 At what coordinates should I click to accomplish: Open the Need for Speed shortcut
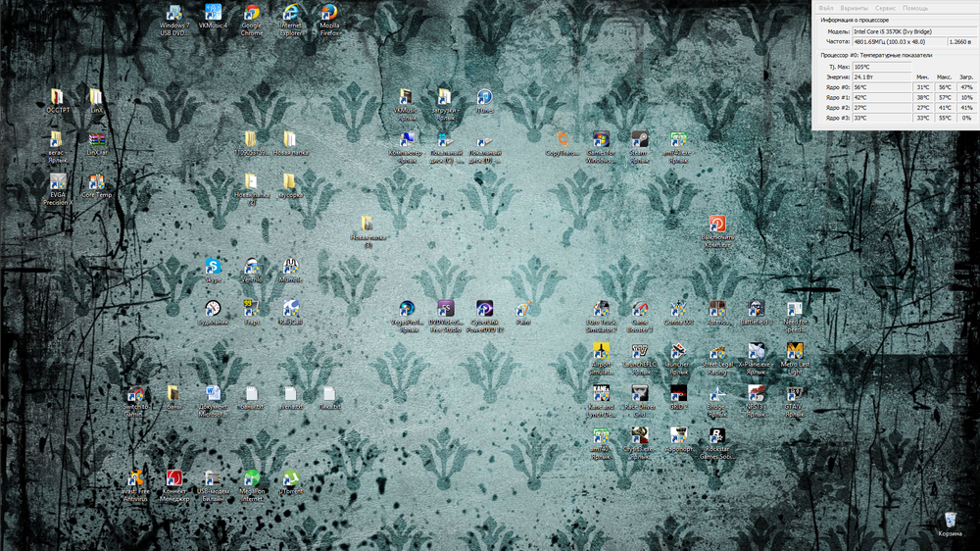click(795, 317)
